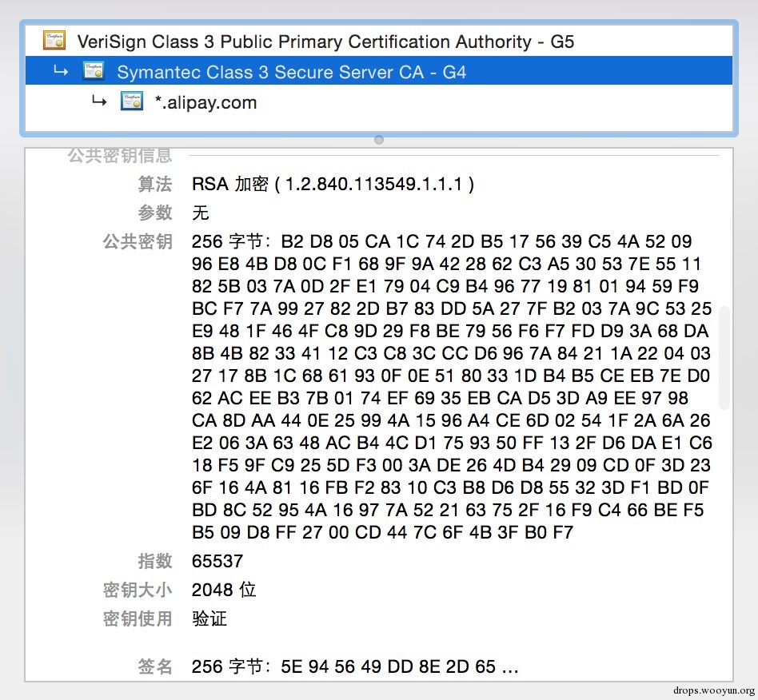Screen dimensions: 758x700
Task: Select the *.alipay.com leaf certificate
Action: (x=379, y=102)
